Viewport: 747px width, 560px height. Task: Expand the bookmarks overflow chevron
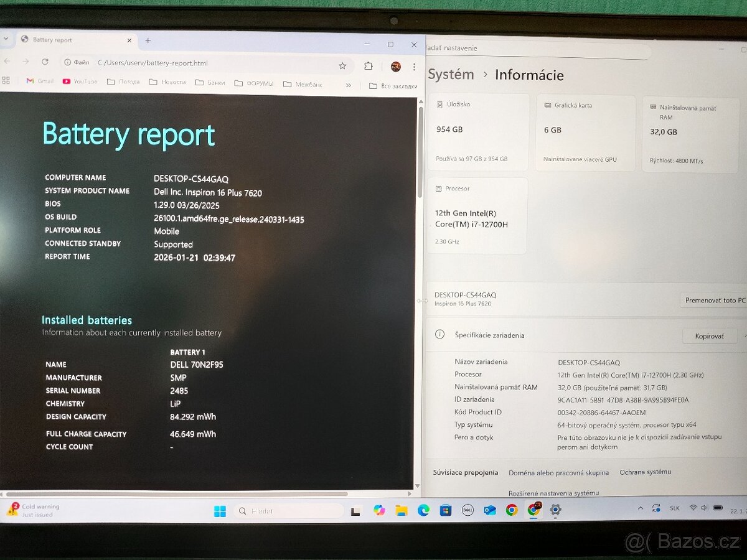click(x=349, y=85)
